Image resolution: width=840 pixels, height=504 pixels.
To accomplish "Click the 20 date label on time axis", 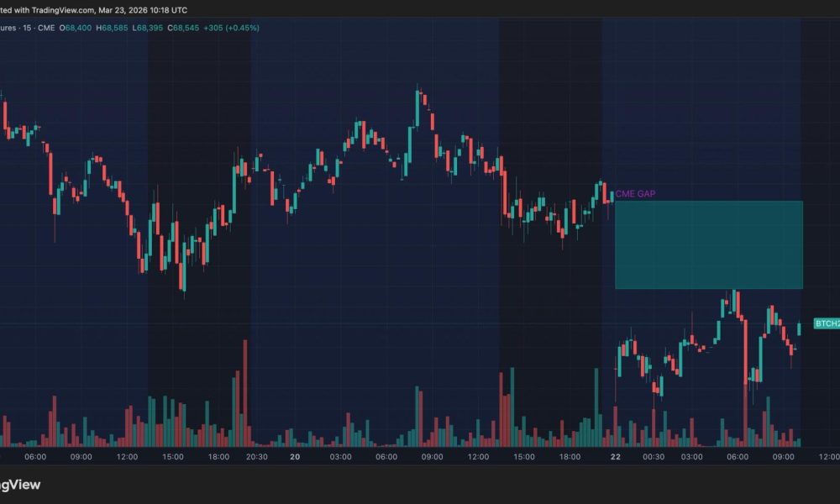I will 294,458.
